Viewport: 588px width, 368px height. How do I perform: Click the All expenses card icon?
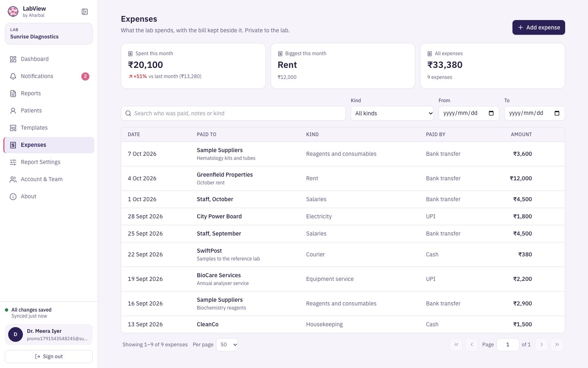tap(430, 54)
